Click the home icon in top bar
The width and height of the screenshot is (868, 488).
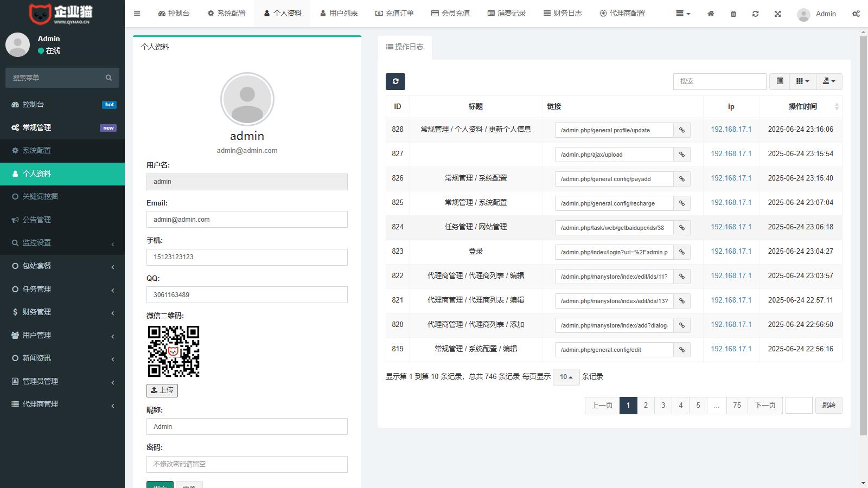tap(711, 14)
